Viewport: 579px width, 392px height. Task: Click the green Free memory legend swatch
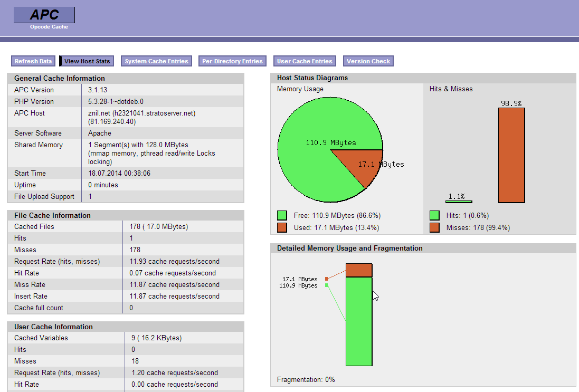(282, 215)
